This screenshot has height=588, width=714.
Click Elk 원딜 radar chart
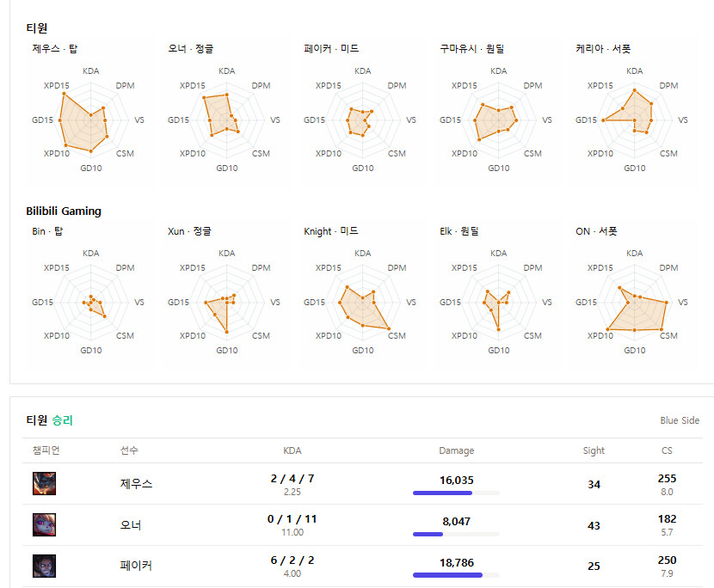499,303
